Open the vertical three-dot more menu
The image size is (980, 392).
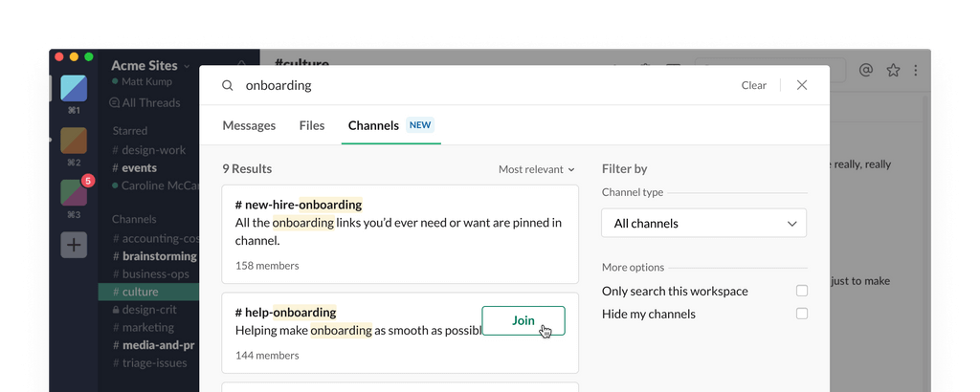(x=916, y=70)
